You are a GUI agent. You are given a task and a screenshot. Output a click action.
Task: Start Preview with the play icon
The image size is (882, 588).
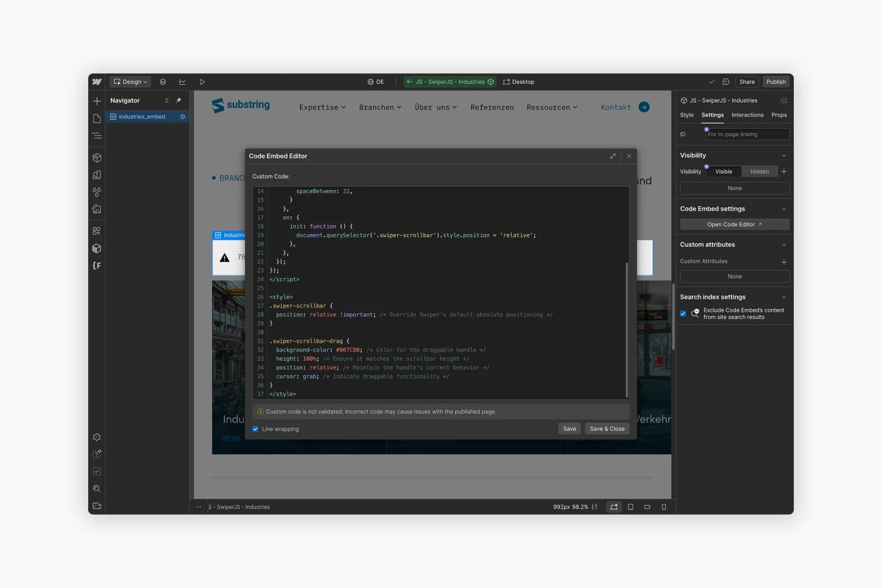pyautogui.click(x=202, y=82)
